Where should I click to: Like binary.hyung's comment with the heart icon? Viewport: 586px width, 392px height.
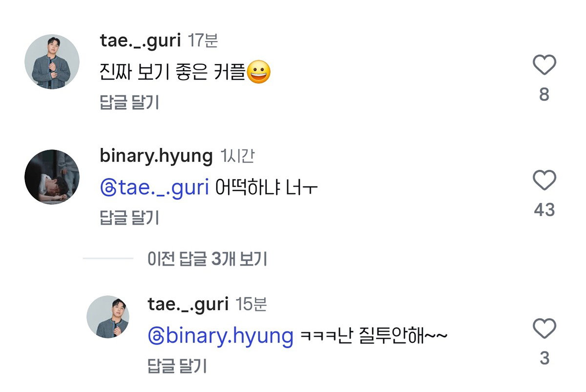[544, 180]
